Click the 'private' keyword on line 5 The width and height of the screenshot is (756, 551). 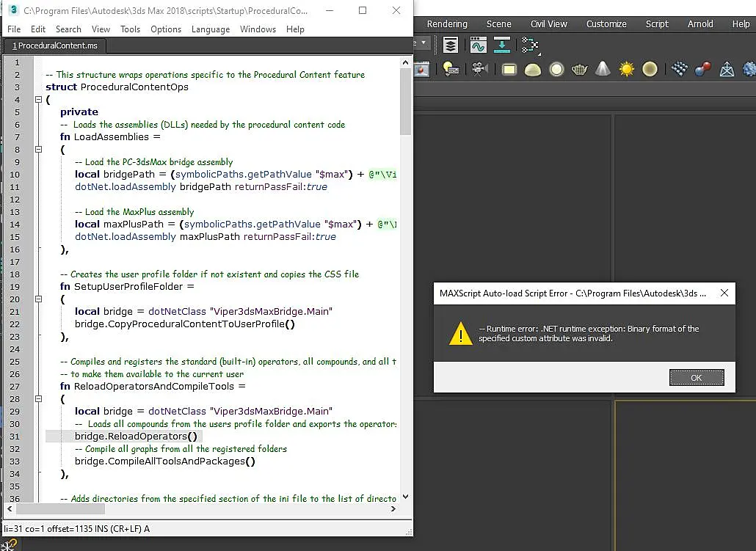(79, 112)
